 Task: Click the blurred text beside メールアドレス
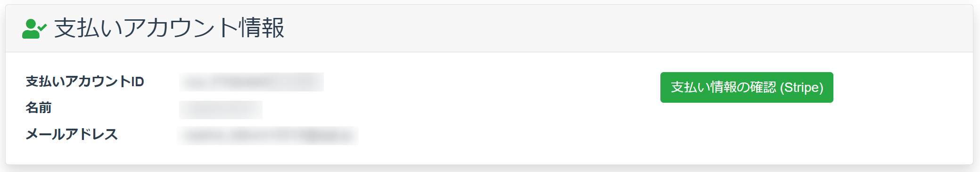coord(268,136)
